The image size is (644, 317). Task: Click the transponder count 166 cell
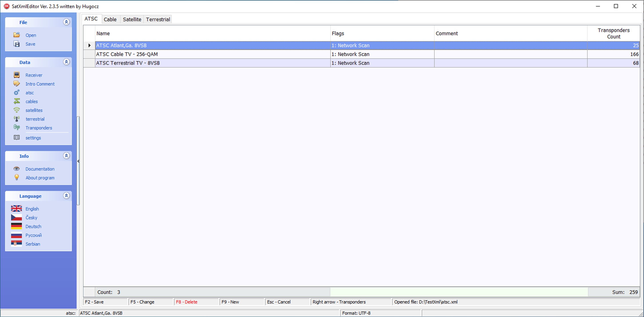coord(614,54)
